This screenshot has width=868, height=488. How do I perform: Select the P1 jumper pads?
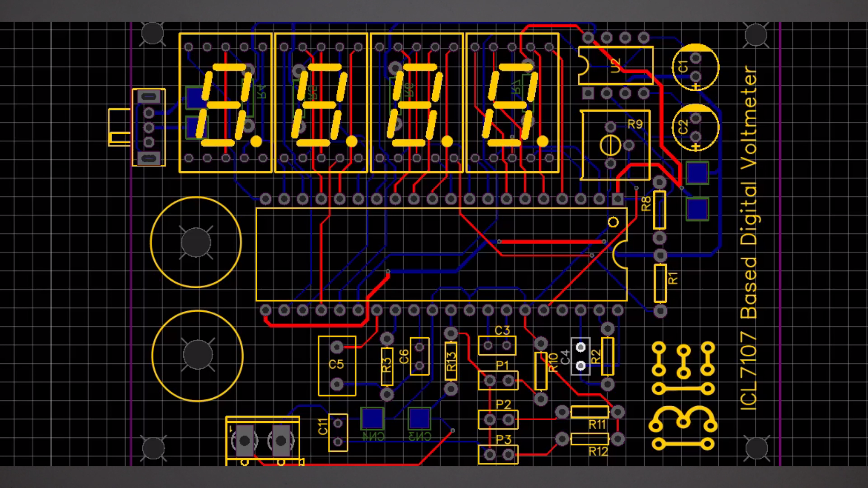click(497, 380)
